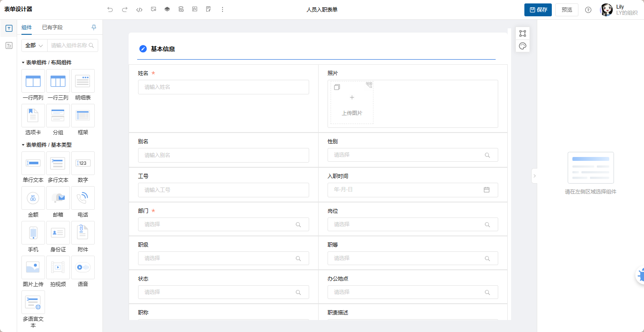Open the 性别 select field
644x332 pixels.
(x=412, y=155)
